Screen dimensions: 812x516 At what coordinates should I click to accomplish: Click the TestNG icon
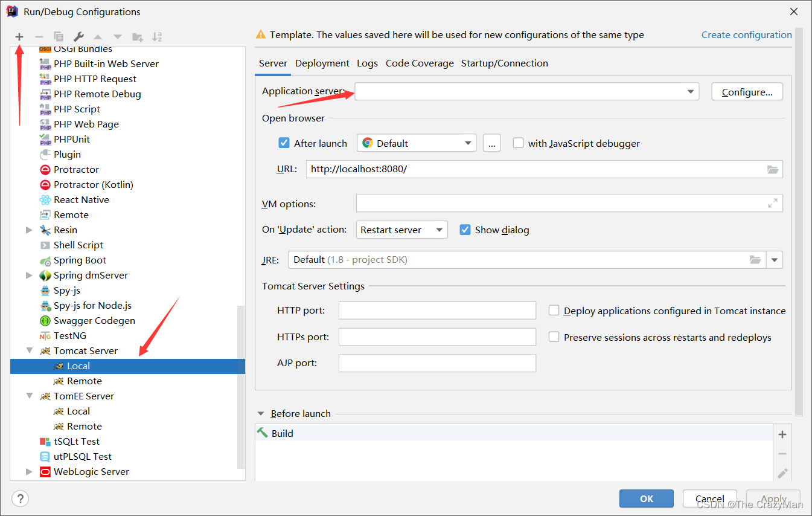(45, 336)
